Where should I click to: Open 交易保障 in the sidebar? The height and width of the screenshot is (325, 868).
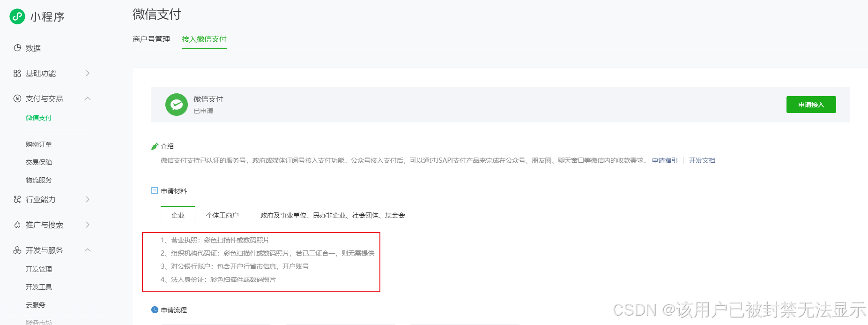39,162
